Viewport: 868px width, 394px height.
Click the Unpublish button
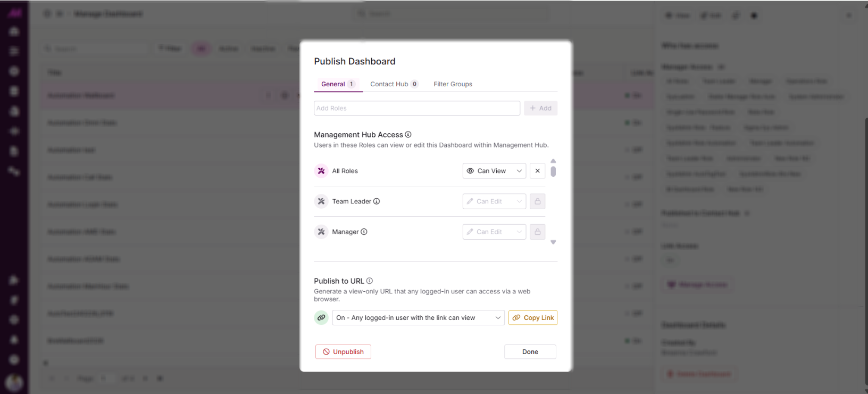click(343, 352)
